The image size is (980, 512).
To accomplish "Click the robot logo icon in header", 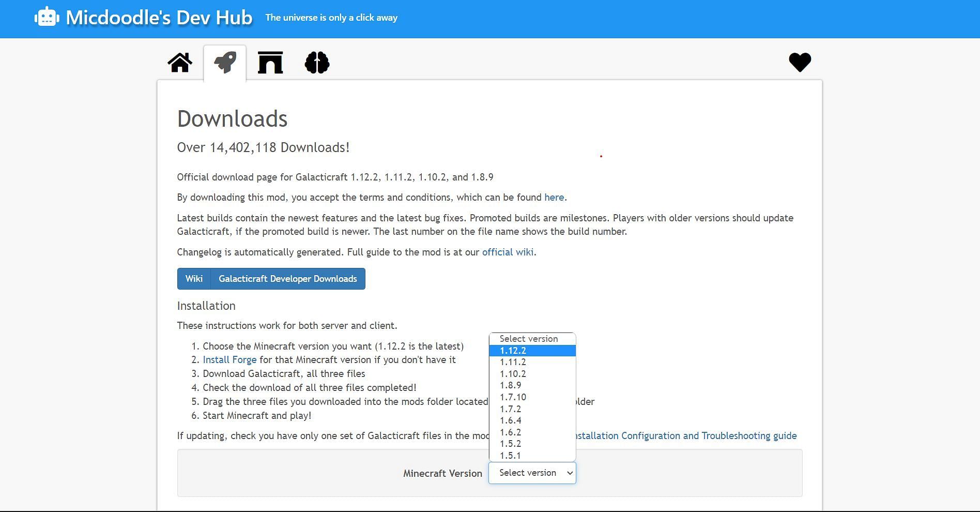I will pos(47,17).
